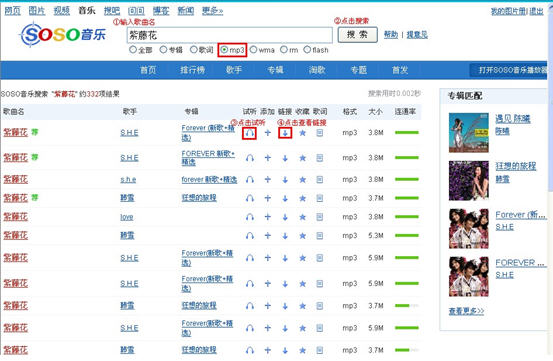Select the mp3 format radio button
Viewport: 553px width, 361px height.
[x=224, y=50]
